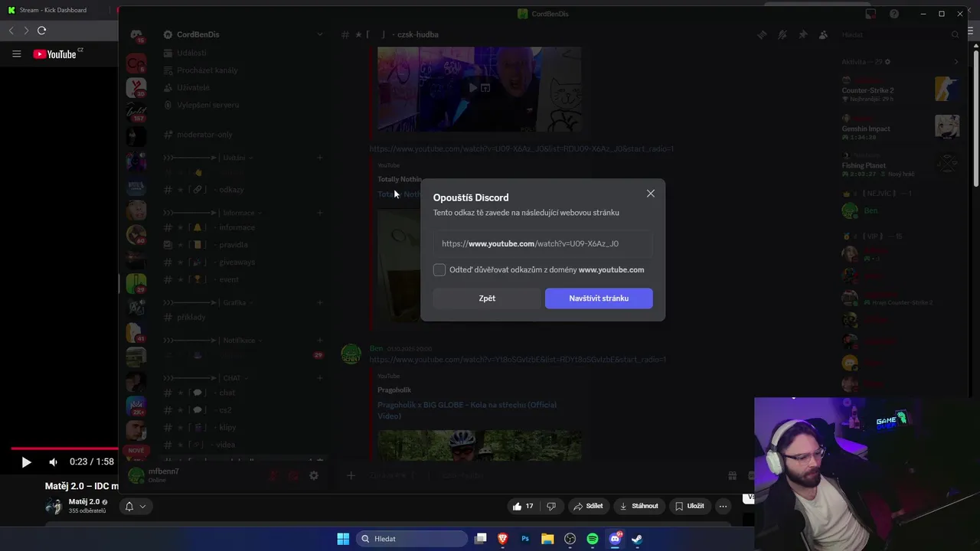Add channel to the CHAT category
Screen dimensions: 980x551
(320, 378)
